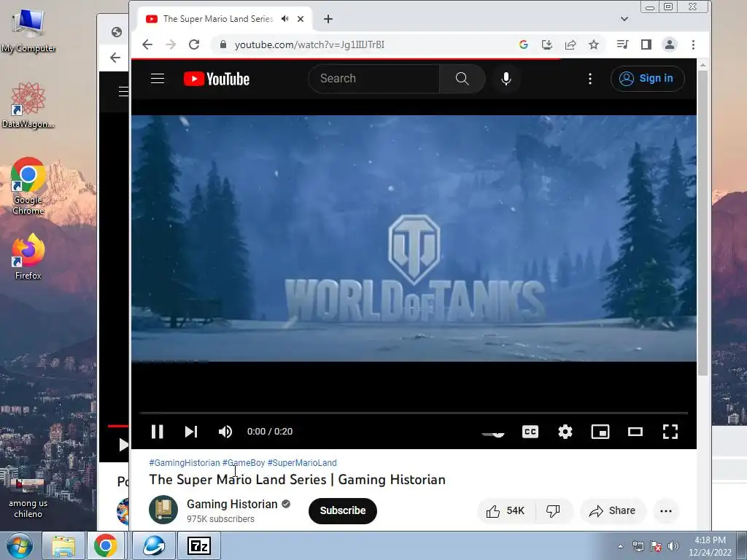Click the YouTube search magnifier button
Viewport: 747px width, 560px height.
[462, 79]
